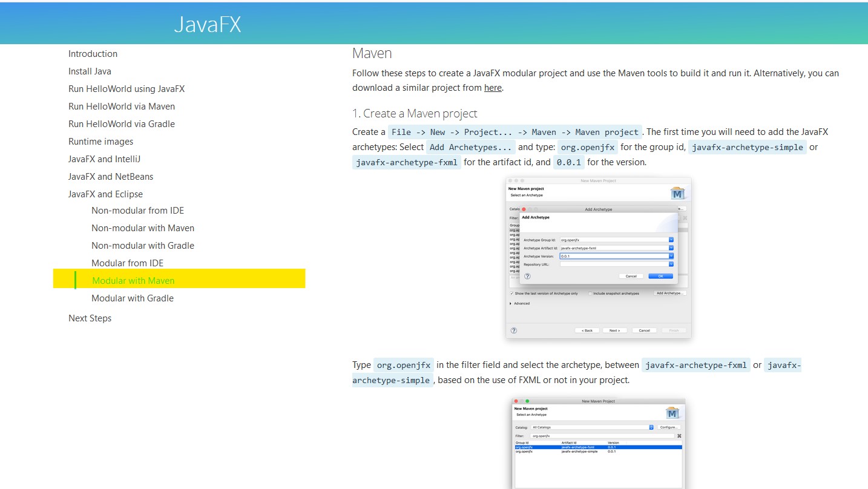The image size is (868, 489).
Task: Click the 'Maven' page heading
Action: click(x=372, y=53)
